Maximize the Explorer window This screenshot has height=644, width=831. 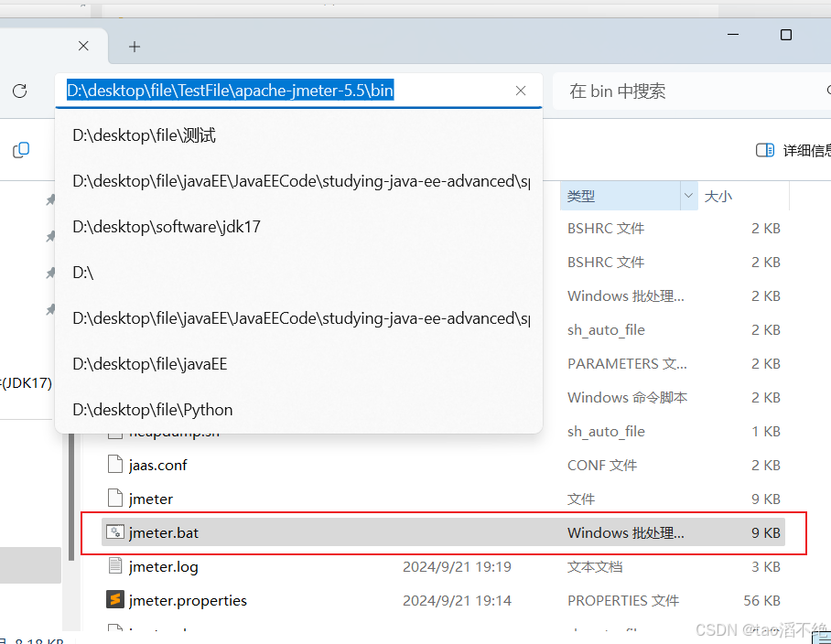pyautogui.click(x=786, y=35)
